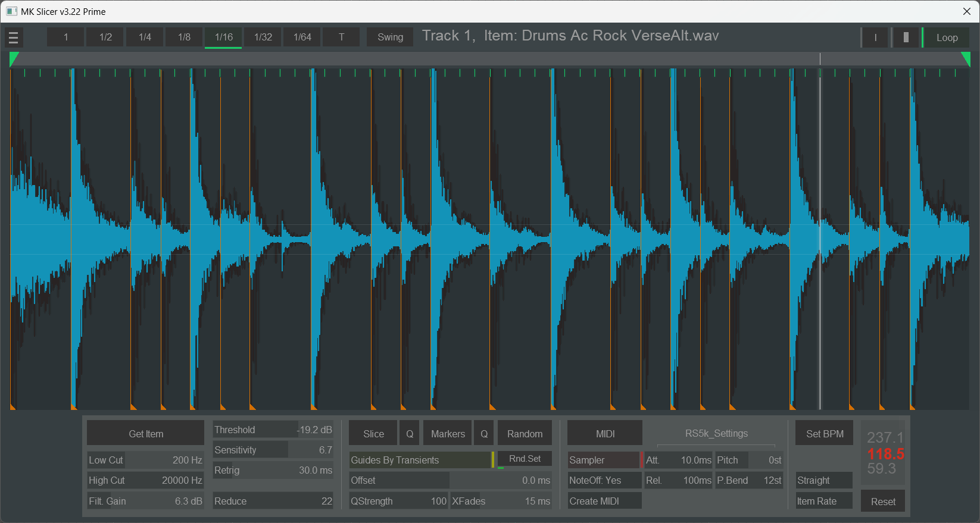
Task: Open the NoteOff: Yes dropdown
Action: click(604, 480)
